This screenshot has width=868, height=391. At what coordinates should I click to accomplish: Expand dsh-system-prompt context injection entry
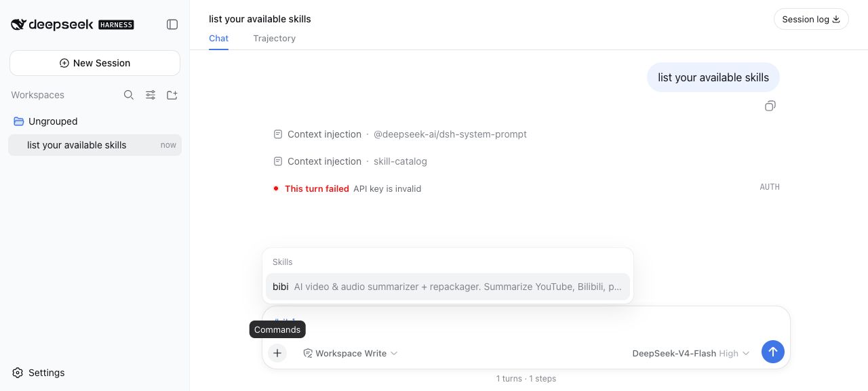click(400, 134)
